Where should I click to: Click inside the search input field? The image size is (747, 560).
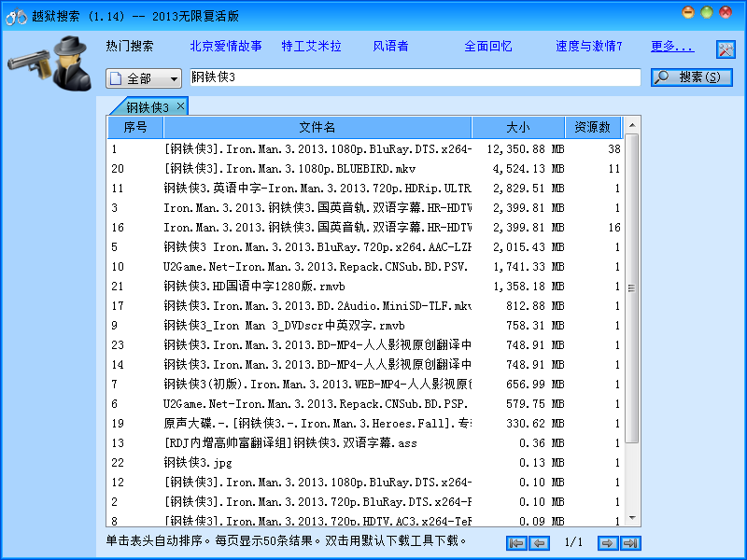coord(411,78)
